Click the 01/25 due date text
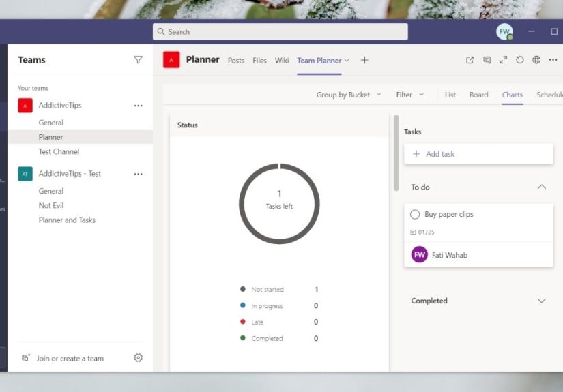The height and width of the screenshot is (392, 563). [427, 232]
